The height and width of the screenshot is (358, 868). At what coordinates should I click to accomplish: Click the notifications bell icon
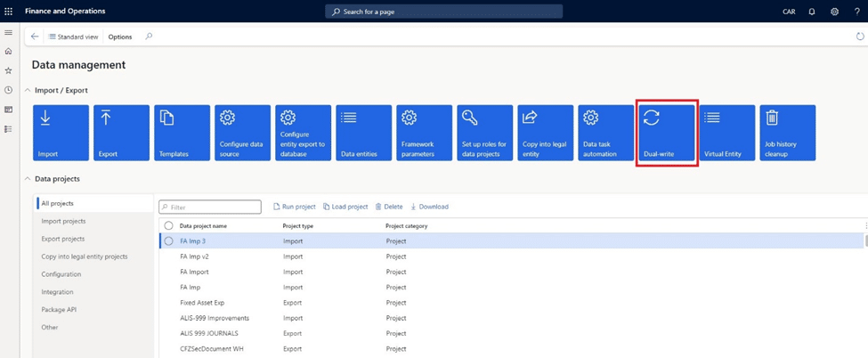[812, 11]
